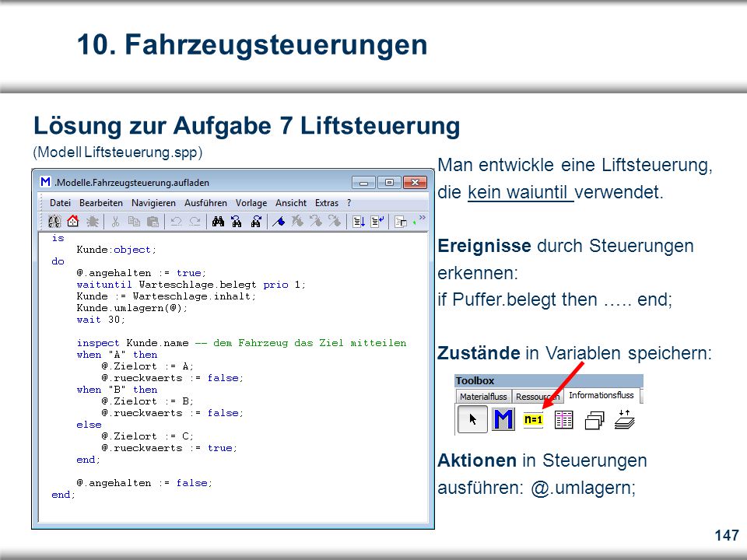747x560 pixels.
Task: Switch to the Informationsfluss tab
Action: pos(601,395)
